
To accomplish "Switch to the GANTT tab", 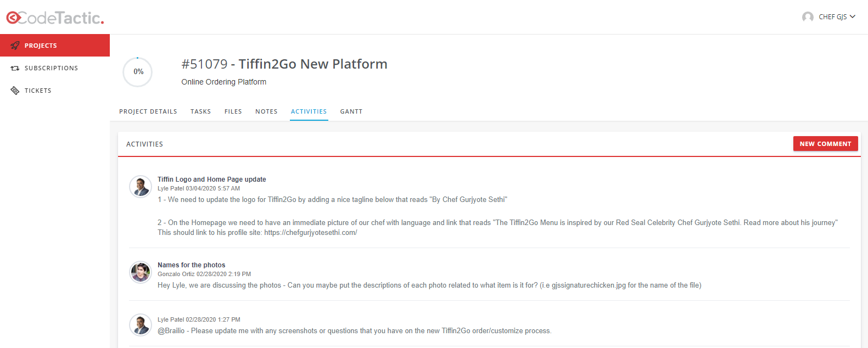I will (351, 111).
